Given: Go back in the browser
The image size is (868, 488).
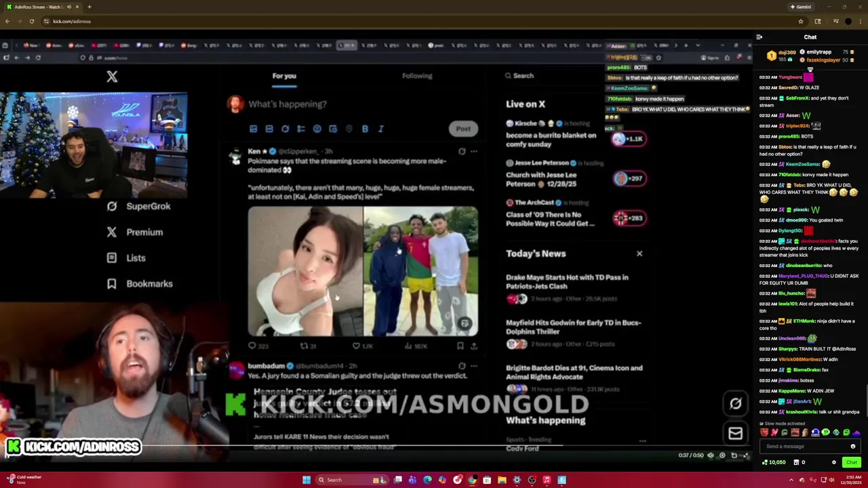Looking at the screenshot, I should coord(7,21).
